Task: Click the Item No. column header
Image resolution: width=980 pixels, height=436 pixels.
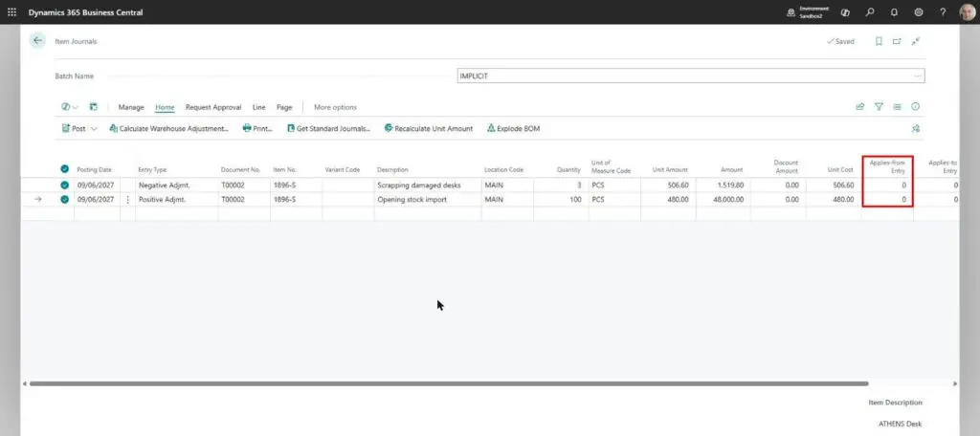Action: tap(285, 170)
